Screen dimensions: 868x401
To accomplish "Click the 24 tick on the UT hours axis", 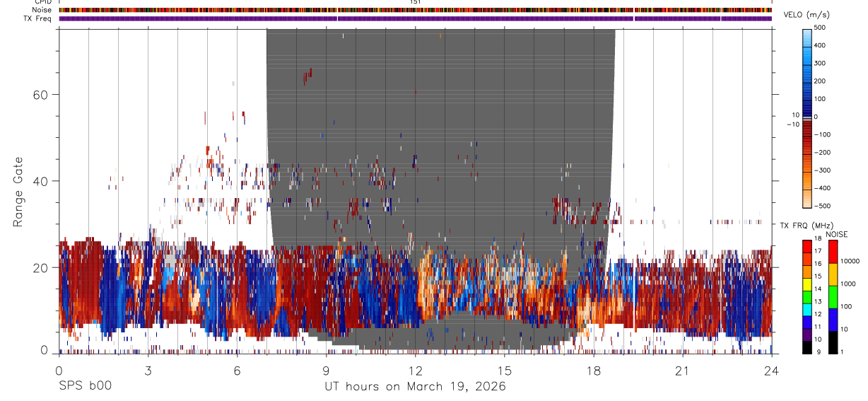I will 772,370.
